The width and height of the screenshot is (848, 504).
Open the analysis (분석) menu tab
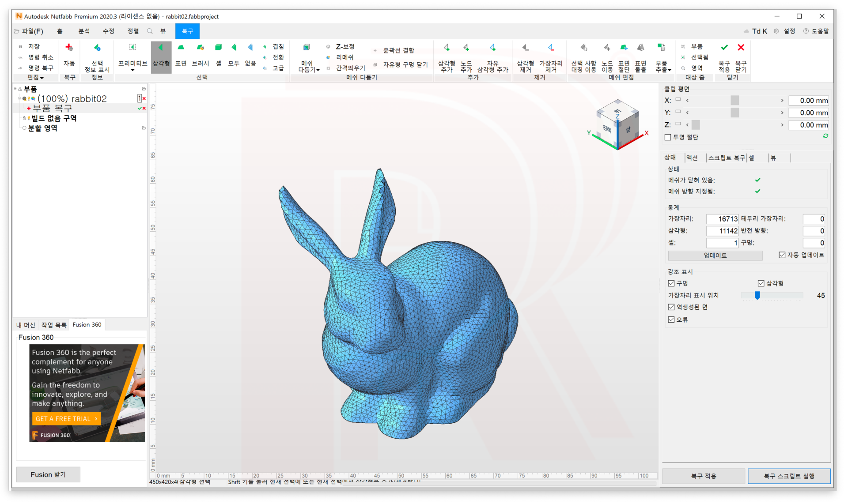click(84, 31)
